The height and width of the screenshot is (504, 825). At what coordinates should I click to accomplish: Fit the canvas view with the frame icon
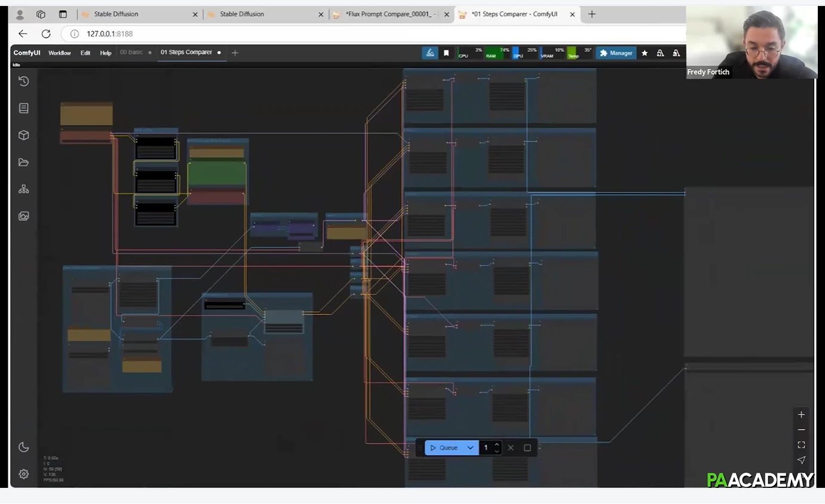click(801, 445)
